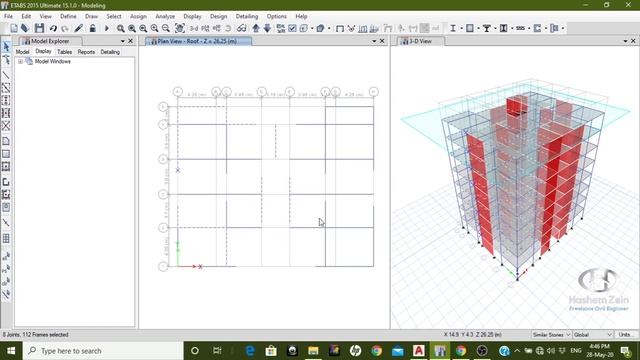Click Set Display Options checkmark icon

[292, 28]
